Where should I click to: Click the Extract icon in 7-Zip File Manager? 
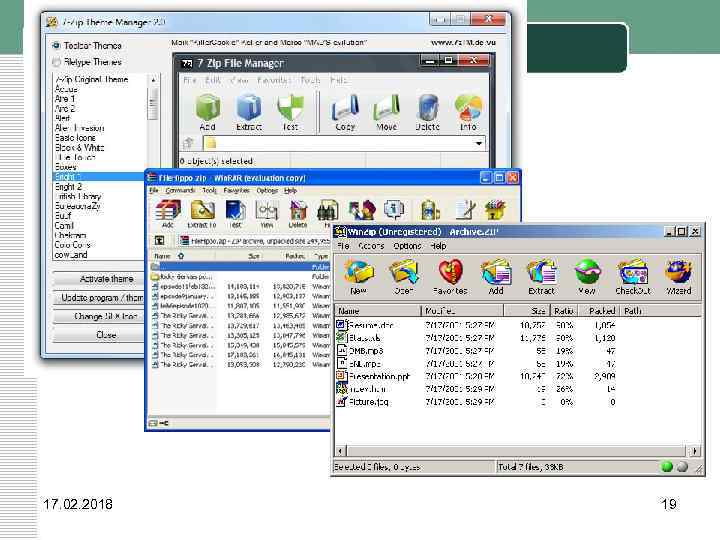pyautogui.click(x=248, y=108)
